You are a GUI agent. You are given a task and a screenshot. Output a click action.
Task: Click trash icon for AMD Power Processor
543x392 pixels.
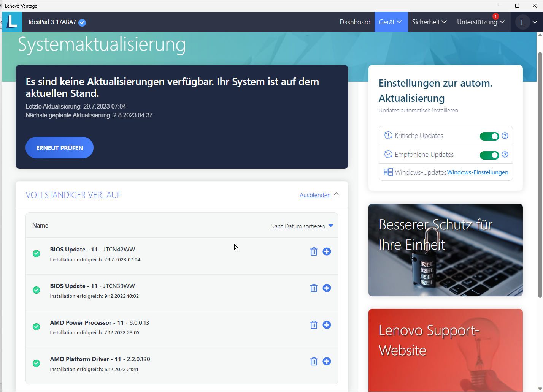[x=314, y=325]
